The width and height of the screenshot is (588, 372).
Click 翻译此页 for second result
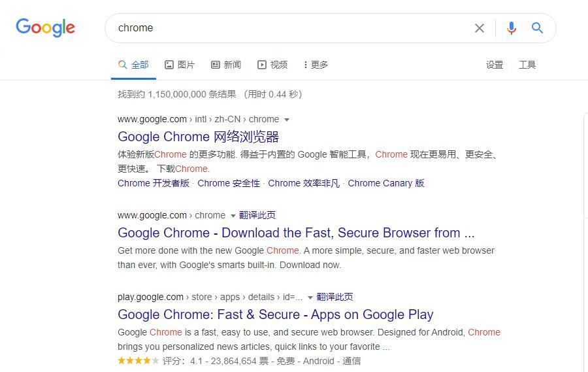pyautogui.click(x=257, y=215)
